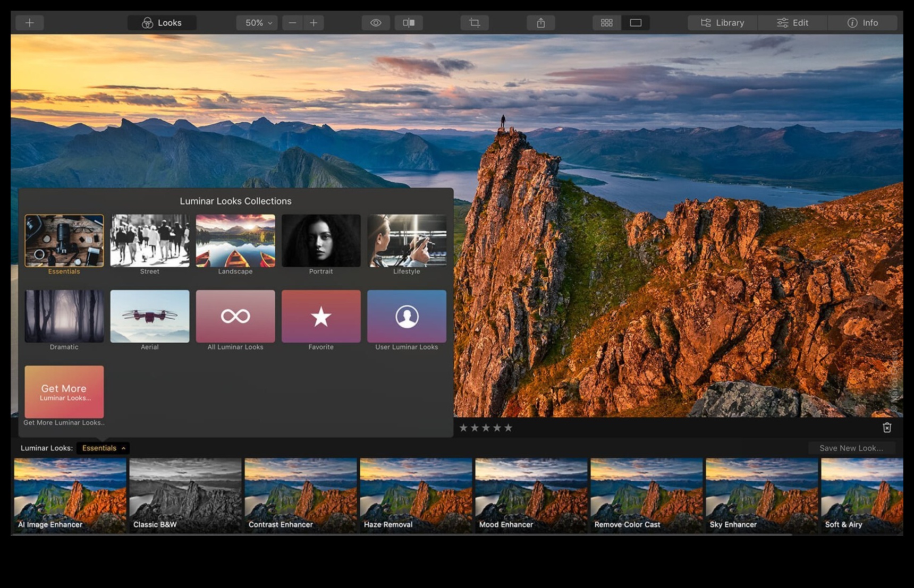Apply the Classic B&W look
Viewport: 914px width, 588px height.
pyautogui.click(x=185, y=496)
